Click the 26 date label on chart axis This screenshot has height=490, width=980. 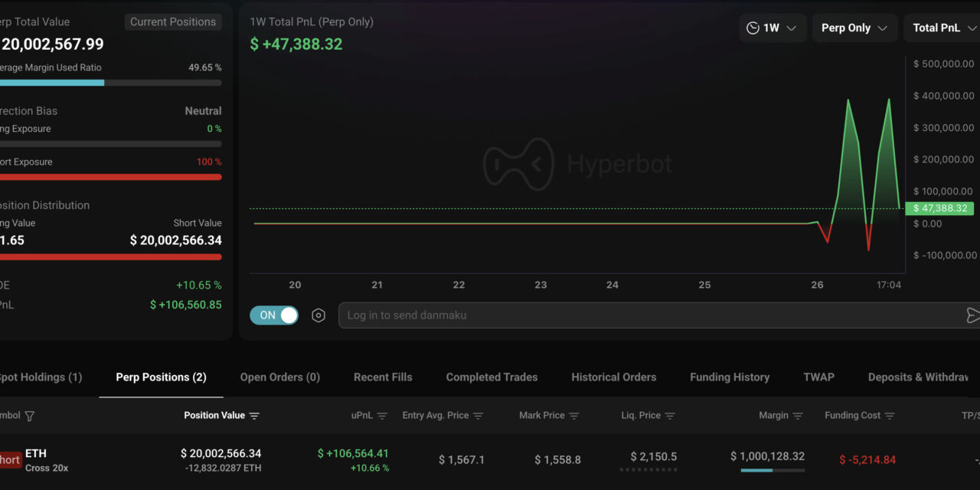click(x=817, y=285)
